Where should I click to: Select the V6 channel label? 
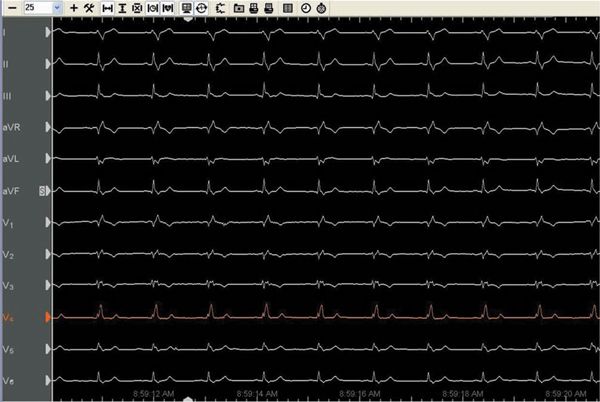coord(9,381)
